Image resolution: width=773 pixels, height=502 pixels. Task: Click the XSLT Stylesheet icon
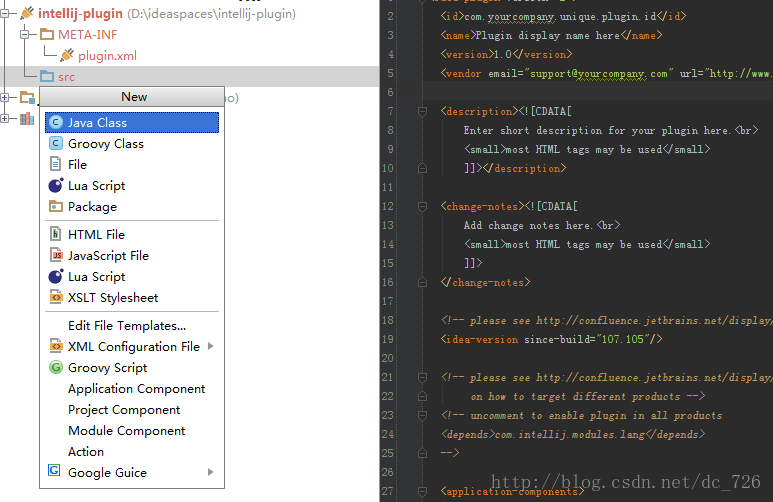56,297
